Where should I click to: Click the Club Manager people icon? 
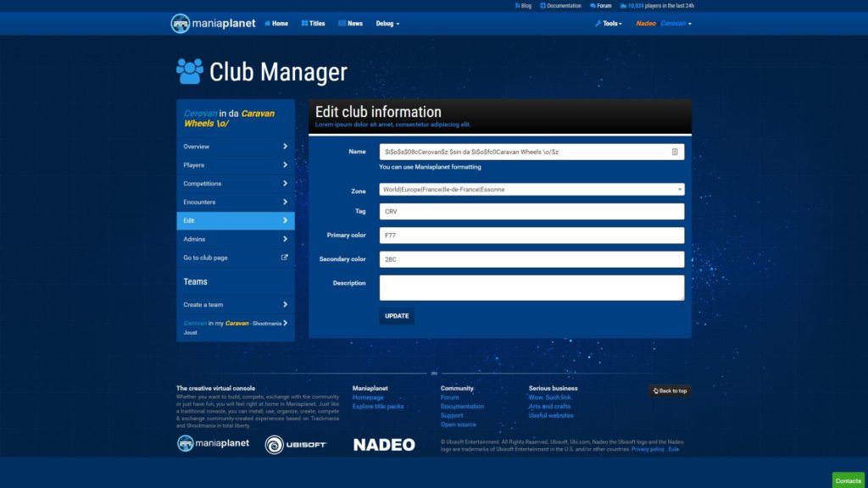(x=192, y=71)
